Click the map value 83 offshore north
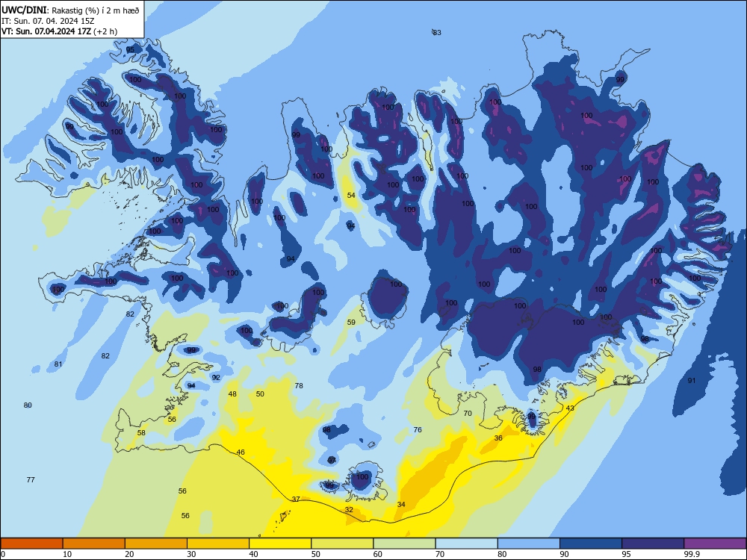The width and height of the screenshot is (747, 560). [437, 32]
